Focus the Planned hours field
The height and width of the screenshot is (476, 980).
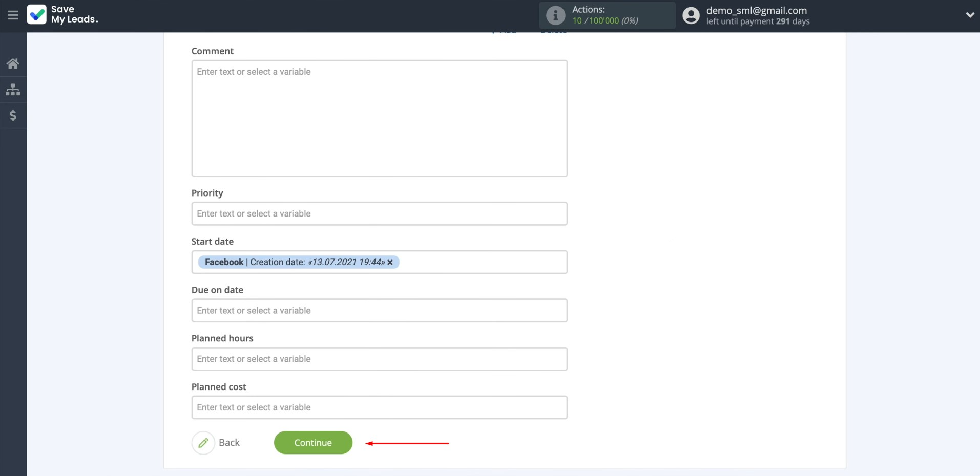coord(379,359)
